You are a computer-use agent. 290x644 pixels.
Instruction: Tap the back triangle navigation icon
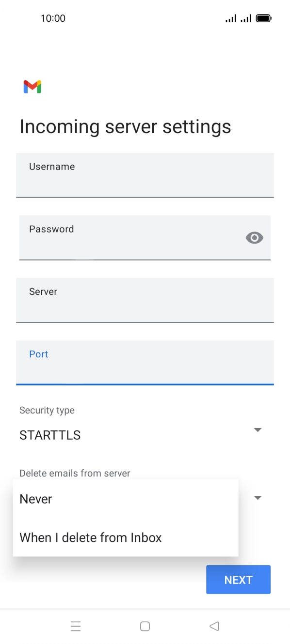coord(214,626)
